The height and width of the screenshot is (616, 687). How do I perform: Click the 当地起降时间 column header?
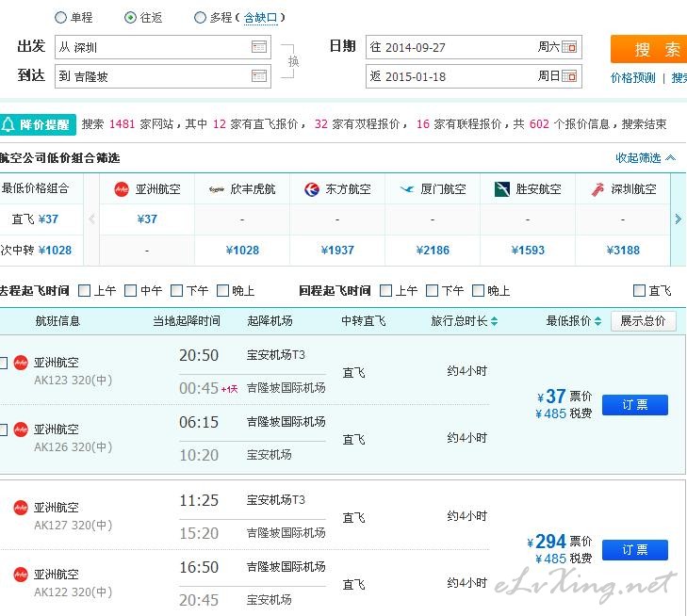[187, 321]
